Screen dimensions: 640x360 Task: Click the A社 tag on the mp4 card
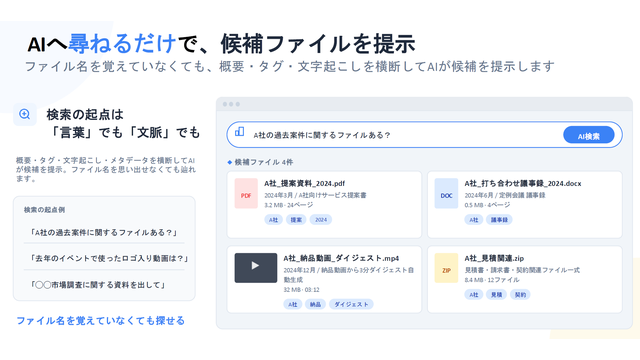coord(293,304)
